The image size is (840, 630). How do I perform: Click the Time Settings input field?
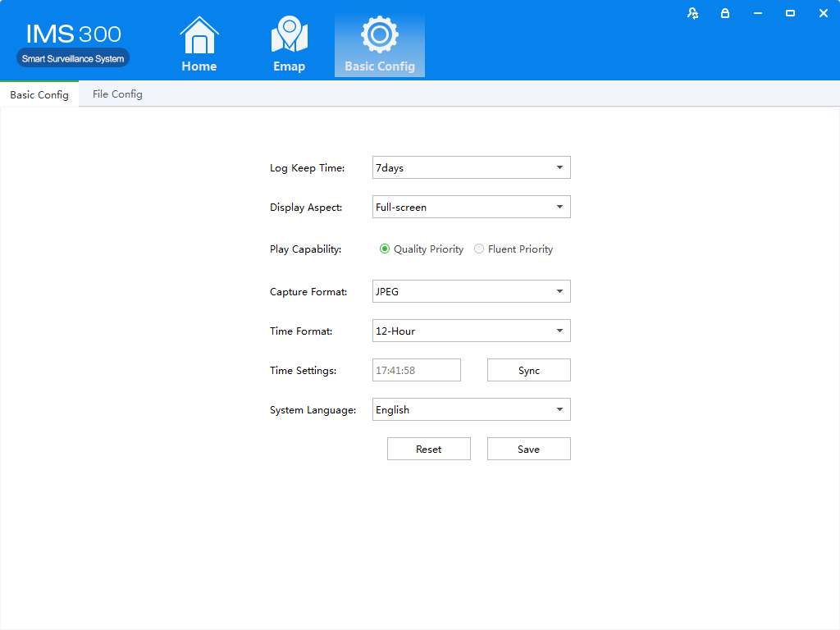(416, 370)
